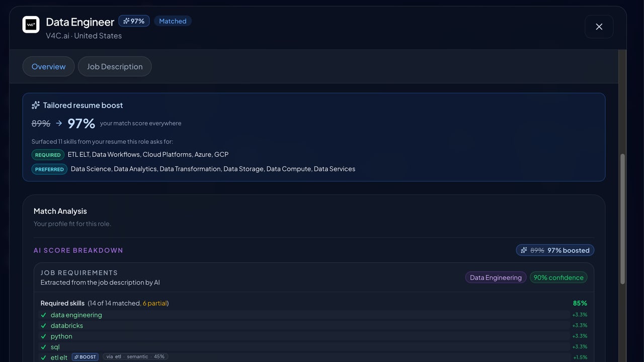The image size is (644, 362).
Task: Click 'Your profile fit for this role.' text
Action: coord(72,224)
